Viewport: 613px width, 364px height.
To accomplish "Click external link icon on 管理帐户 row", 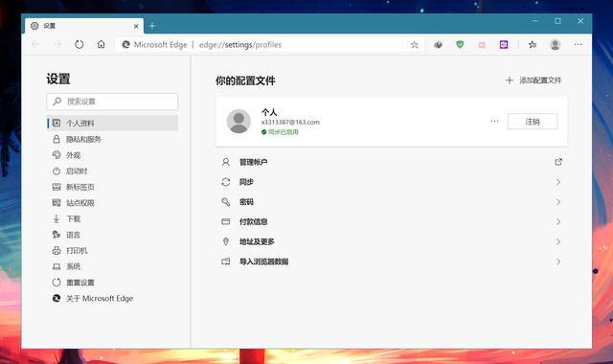I will click(x=558, y=162).
